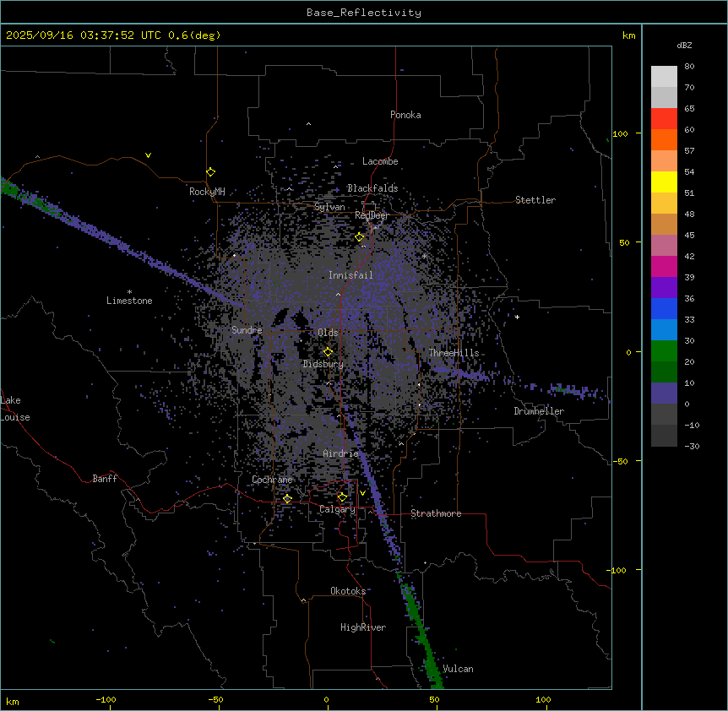Click the legend value -30
The image size is (728, 711).
click(692, 446)
